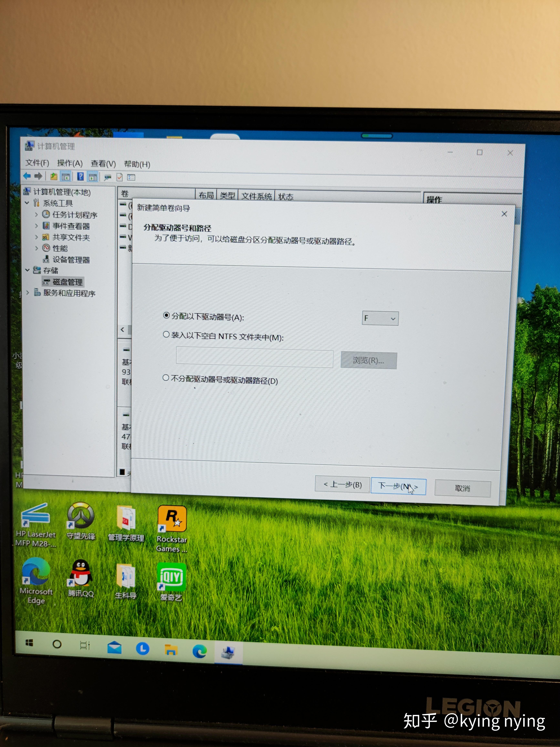The width and height of the screenshot is (560, 747).
Task: Open File Explorer on the taskbar
Action: click(171, 650)
